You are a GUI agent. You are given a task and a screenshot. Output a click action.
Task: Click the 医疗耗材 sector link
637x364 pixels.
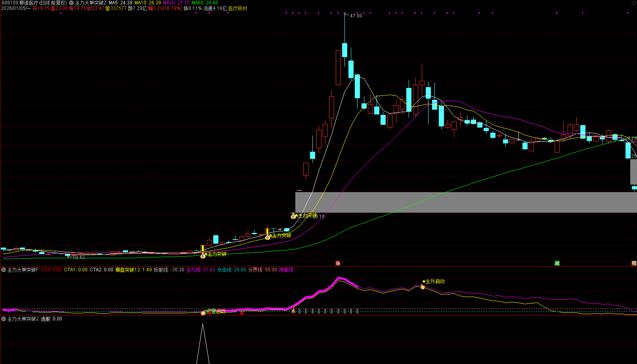click(x=238, y=8)
